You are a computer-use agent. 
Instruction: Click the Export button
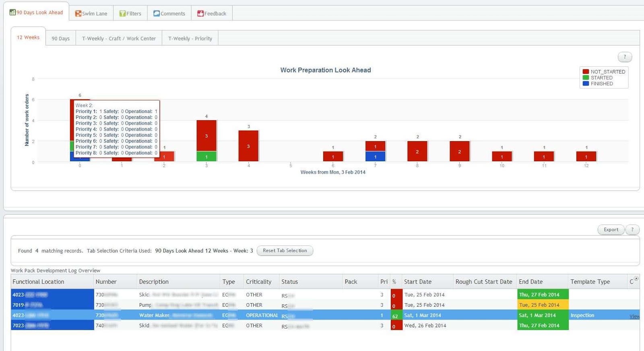[611, 230]
